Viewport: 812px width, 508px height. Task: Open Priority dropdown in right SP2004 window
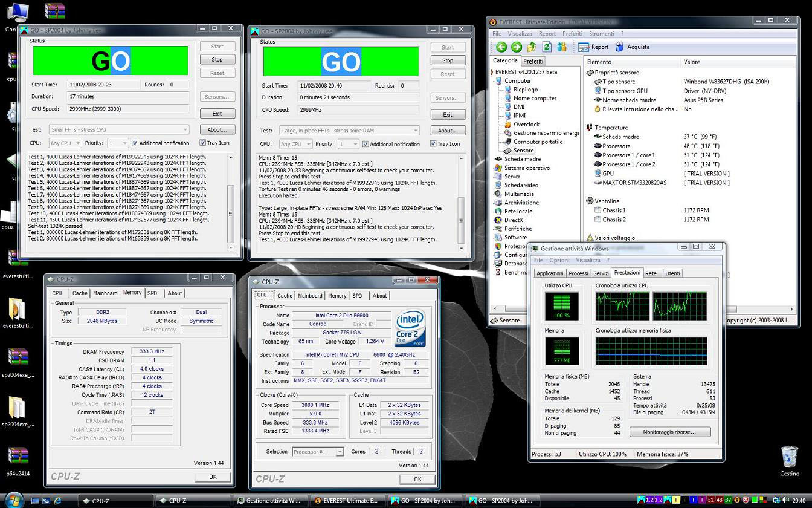(x=348, y=144)
